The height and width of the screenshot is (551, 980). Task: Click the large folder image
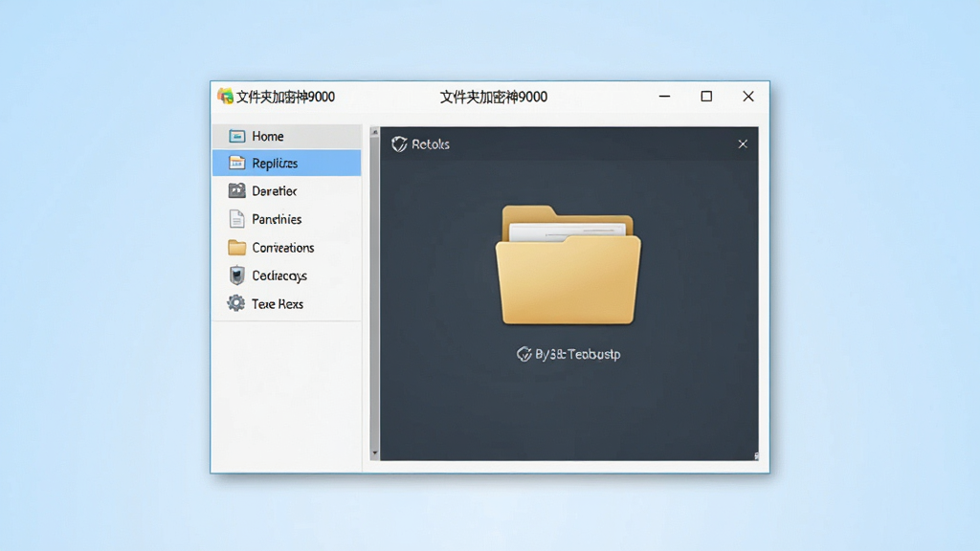(x=568, y=265)
